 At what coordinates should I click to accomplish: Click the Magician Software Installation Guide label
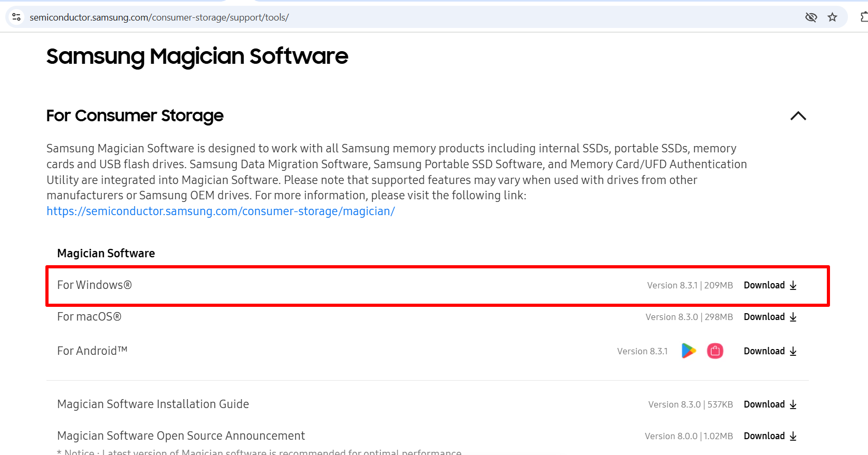(x=153, y=404)
